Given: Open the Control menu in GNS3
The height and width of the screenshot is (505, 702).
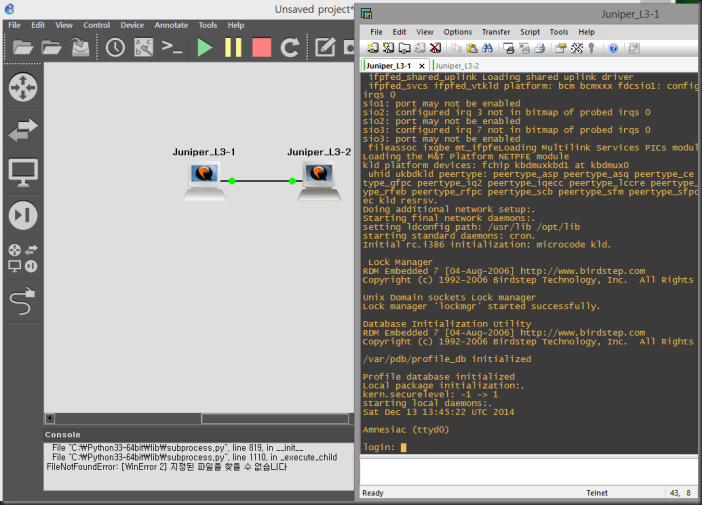Looking at the screenshot, I should coord(96,25).
